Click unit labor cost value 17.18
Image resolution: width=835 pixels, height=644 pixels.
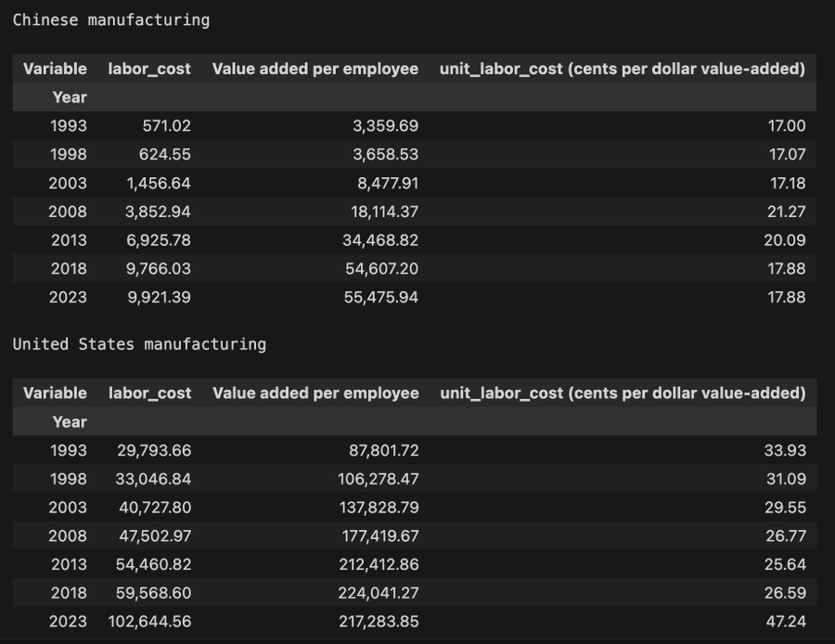coord(788,183)
